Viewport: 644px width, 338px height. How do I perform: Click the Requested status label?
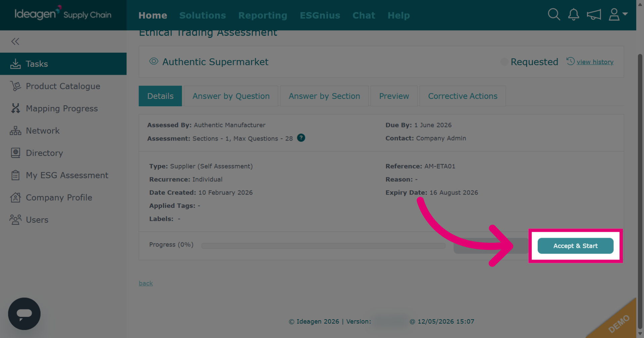coord(534,62)
